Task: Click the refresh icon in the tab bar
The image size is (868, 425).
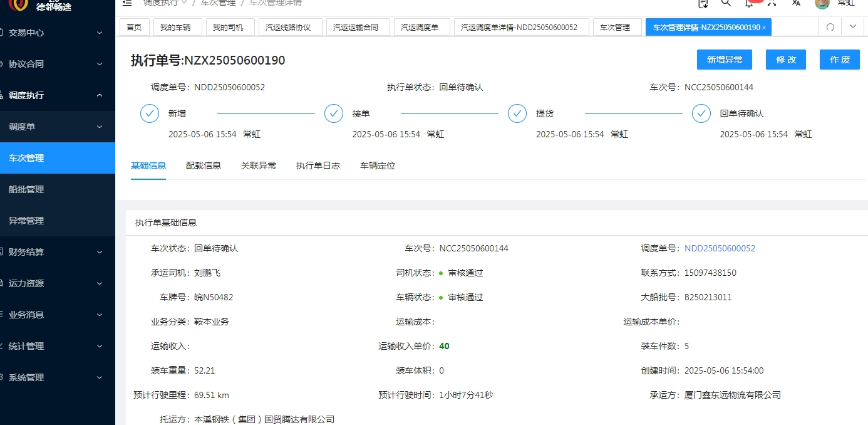Action: 830,27
